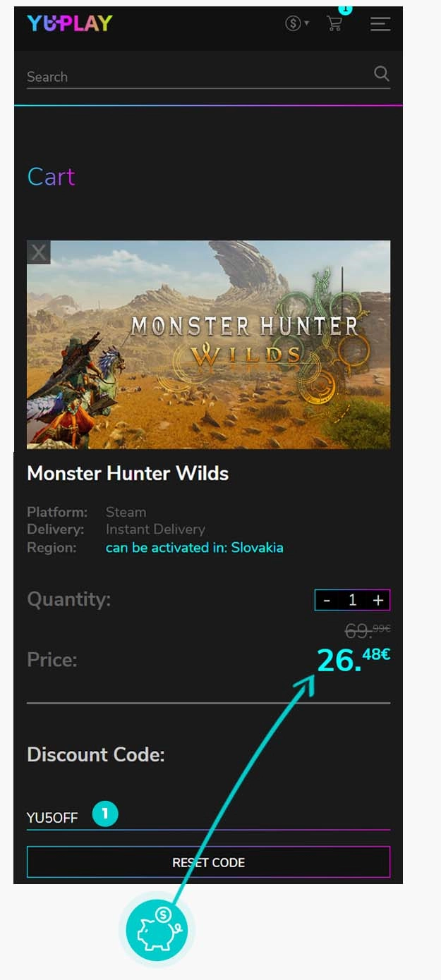441x980 pixels.
Task: Open the Cart page heading link
Action: 50,178
